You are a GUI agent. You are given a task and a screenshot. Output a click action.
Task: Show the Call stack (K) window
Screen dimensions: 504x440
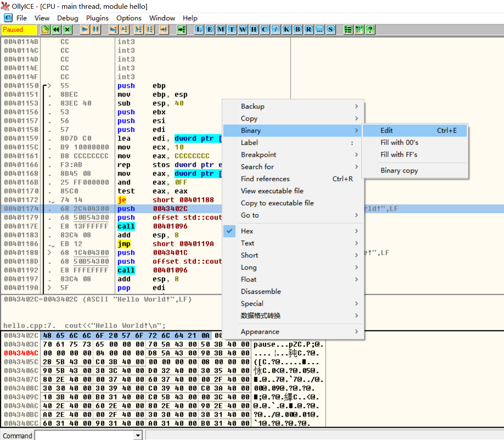287,29
